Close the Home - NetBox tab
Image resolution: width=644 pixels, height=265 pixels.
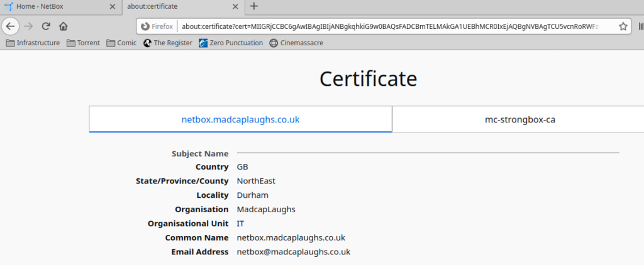coord(113,7)
